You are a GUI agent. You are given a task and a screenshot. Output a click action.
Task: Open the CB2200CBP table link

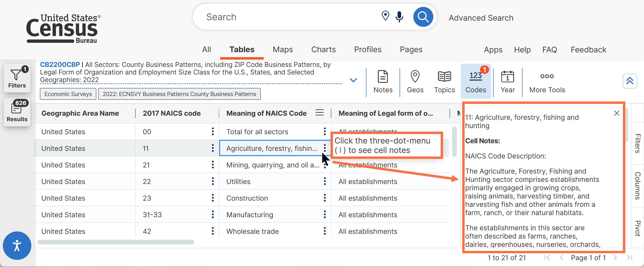(x=60, y=64)
